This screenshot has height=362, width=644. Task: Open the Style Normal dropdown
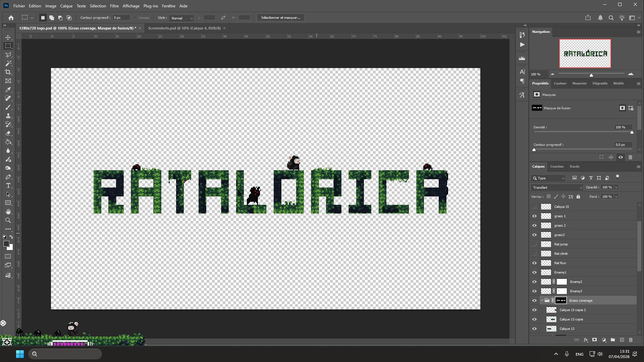coord(182,18)
